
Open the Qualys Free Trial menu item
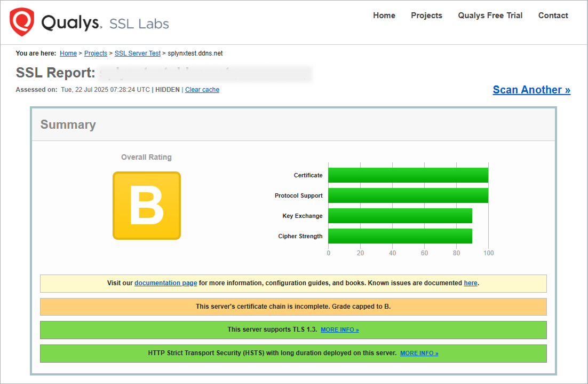[490, 15]
